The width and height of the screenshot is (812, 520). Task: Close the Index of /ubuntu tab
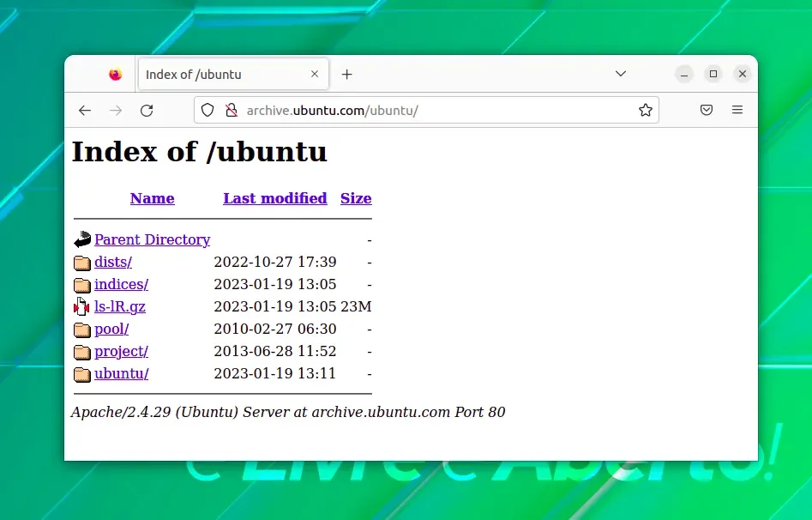(x=315, y=74)
